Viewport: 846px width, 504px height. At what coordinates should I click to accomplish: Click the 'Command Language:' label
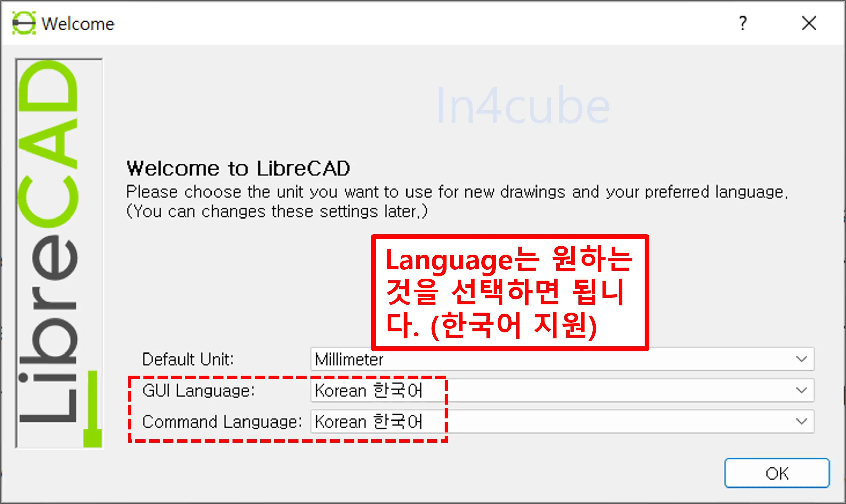click(222, 422)
